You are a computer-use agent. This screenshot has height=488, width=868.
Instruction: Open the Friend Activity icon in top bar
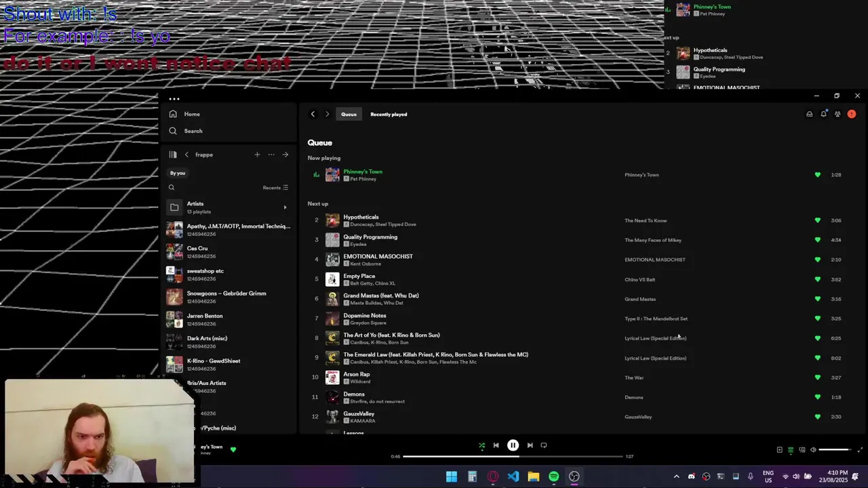837,114
